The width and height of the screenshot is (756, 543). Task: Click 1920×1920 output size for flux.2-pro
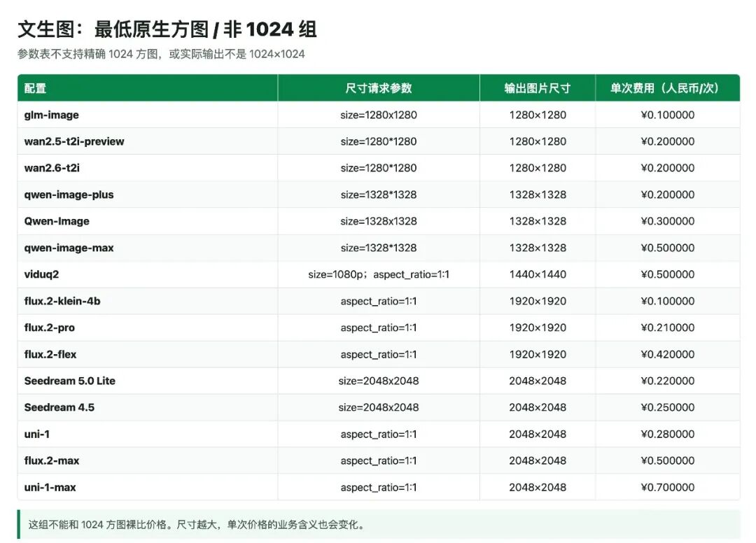click(538, 327)
